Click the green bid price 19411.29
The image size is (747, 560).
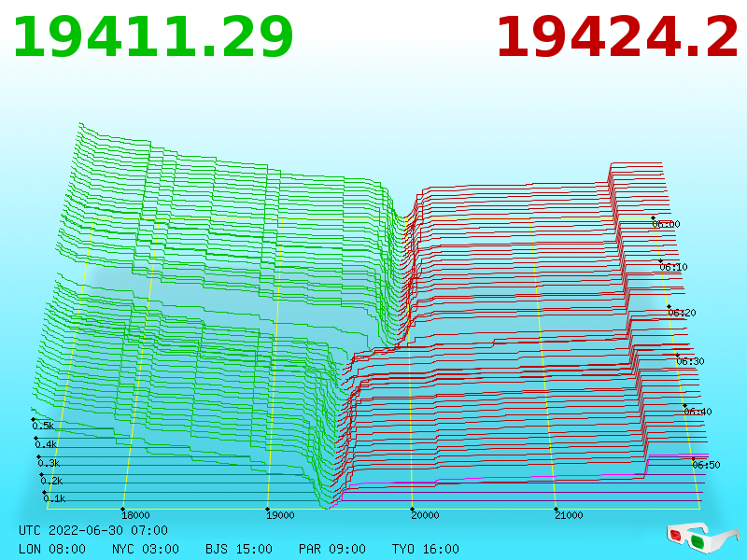pyautogui.click(x=153, y=37)
